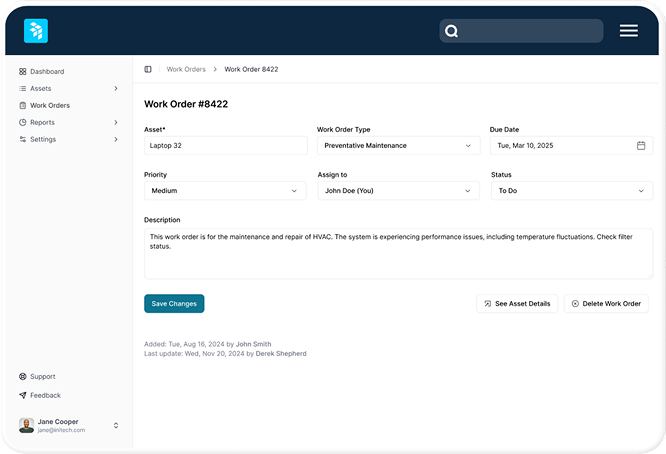Open the Priority dropdown showing Medium
This screenshot has width=666, height=454.
225,191
